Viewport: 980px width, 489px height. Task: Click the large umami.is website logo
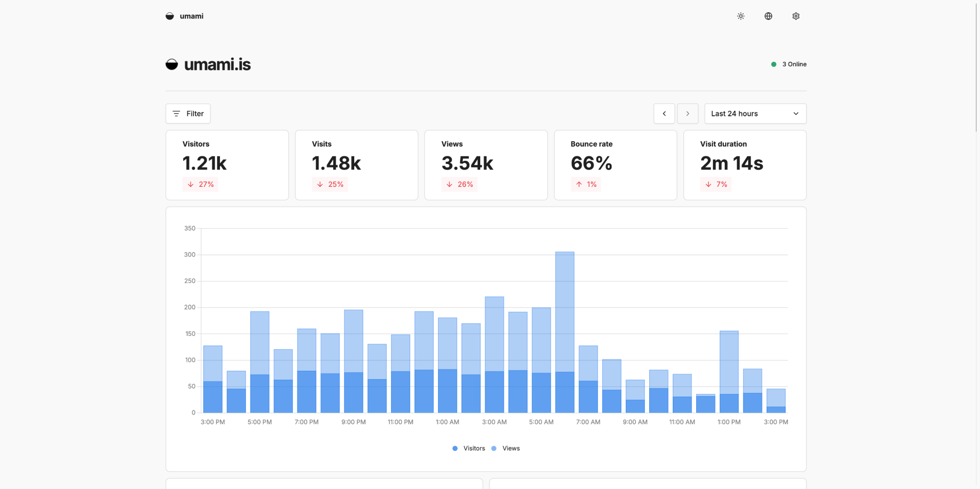(x=171, y=64)
